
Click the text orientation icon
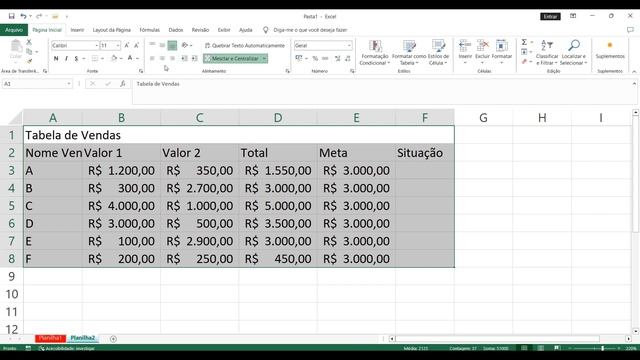click(185, 45)
